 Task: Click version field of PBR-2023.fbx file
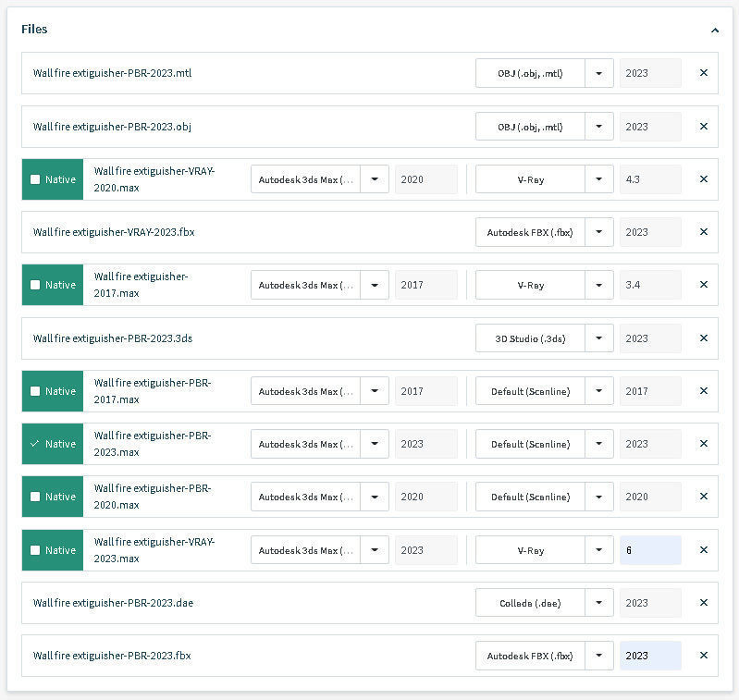click(650, 656)
